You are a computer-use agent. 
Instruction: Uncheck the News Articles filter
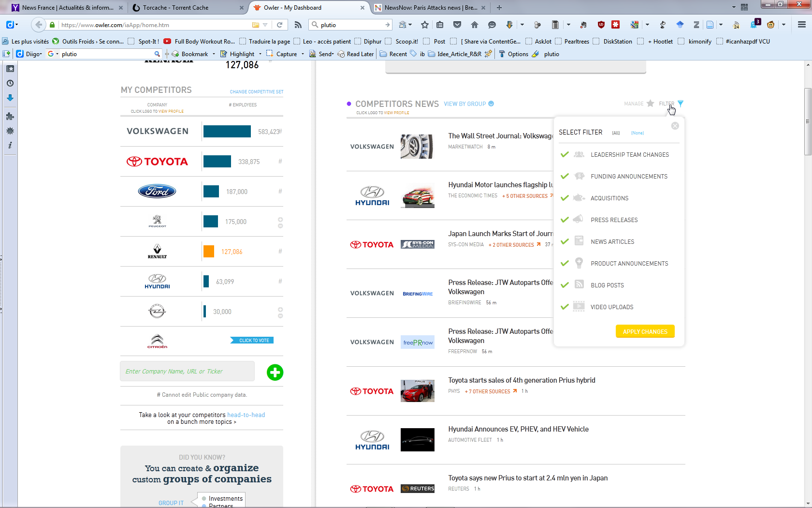click(x=565, y=241)
